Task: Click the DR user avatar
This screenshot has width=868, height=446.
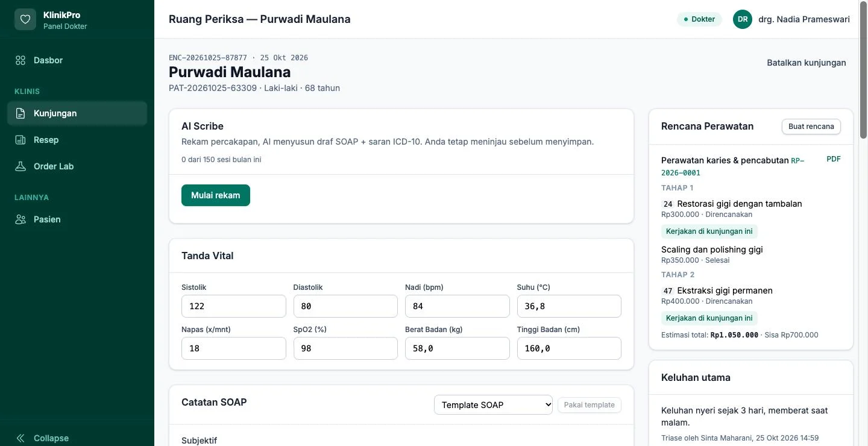Action: (743, 19)
